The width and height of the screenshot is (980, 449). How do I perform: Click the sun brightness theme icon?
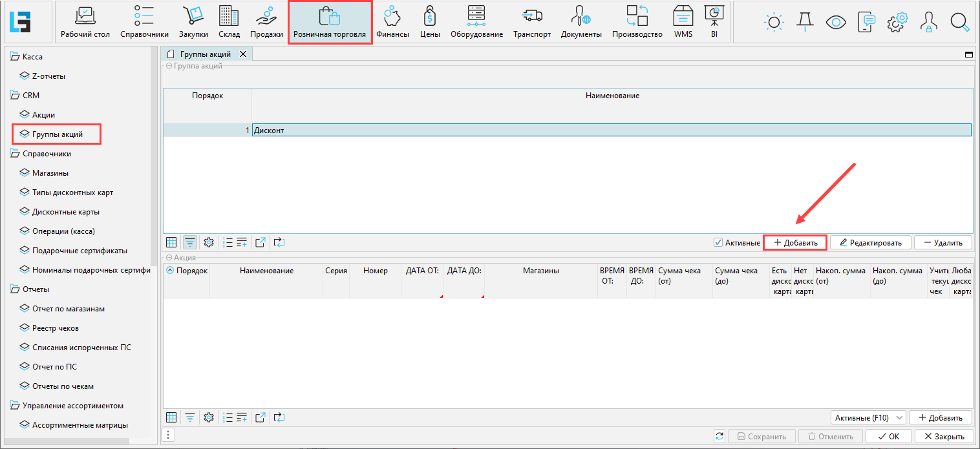click(773, 22)
